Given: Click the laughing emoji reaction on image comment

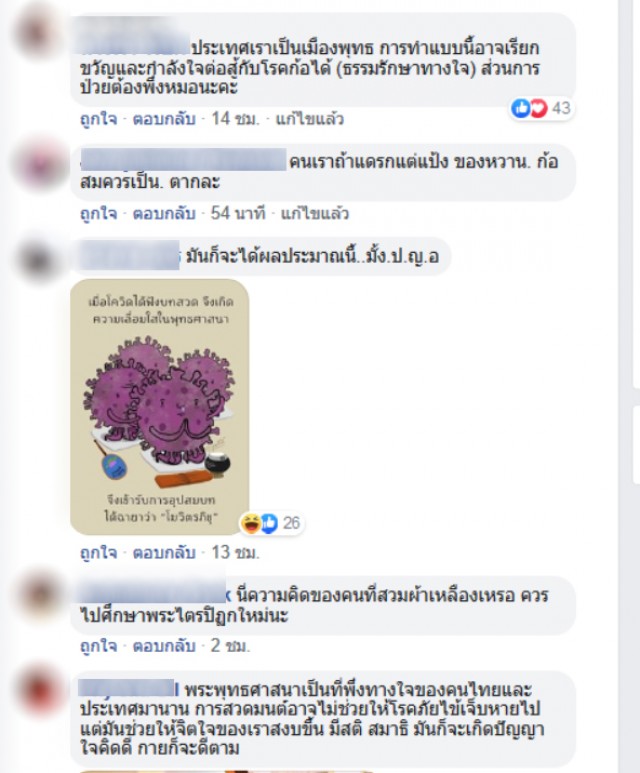Looking at the screenshot, I should click(x=250, y=523).
